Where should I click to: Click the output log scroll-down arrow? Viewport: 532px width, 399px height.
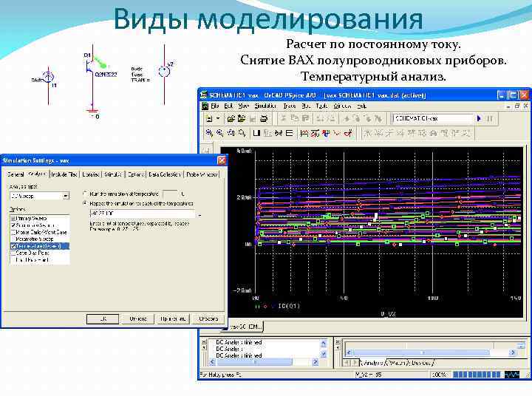(324, 355)
